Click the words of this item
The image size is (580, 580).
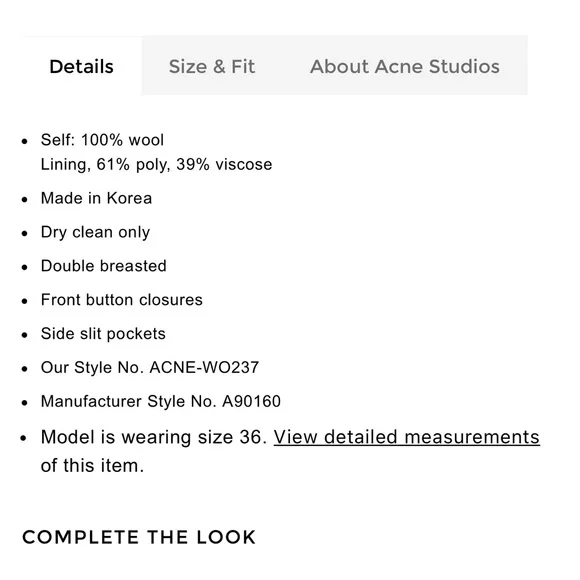point(92,465)
